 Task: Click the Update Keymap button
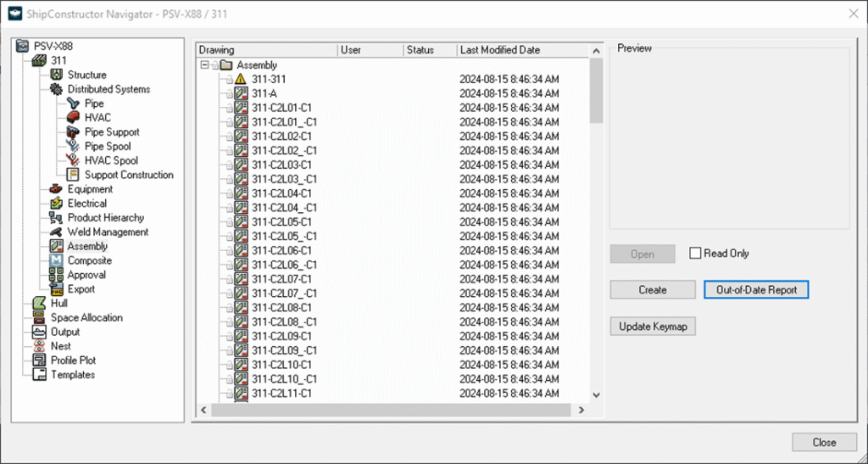653,326
